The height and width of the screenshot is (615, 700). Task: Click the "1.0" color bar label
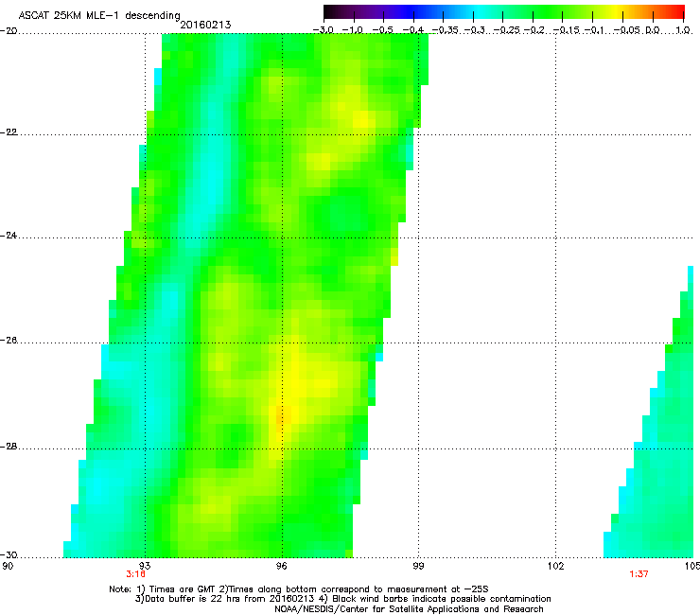tap(683, 30)
